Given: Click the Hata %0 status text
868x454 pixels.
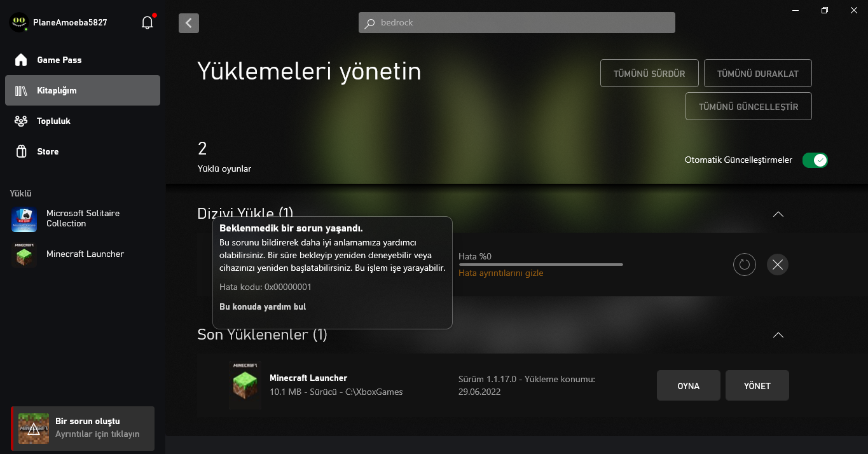Looking at the screenshot, I should (475, 256).
